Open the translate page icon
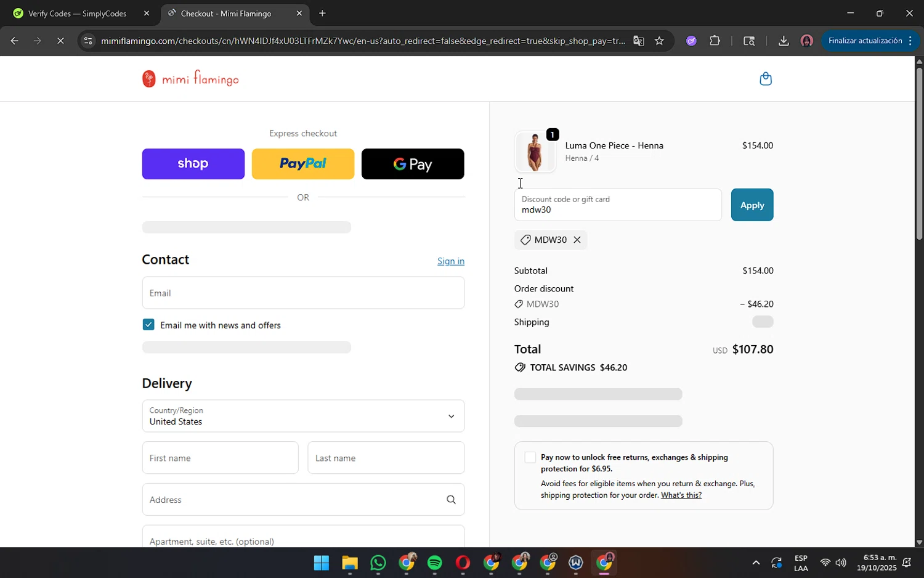The height and width of the screenshot is (578, 924). 638,41
